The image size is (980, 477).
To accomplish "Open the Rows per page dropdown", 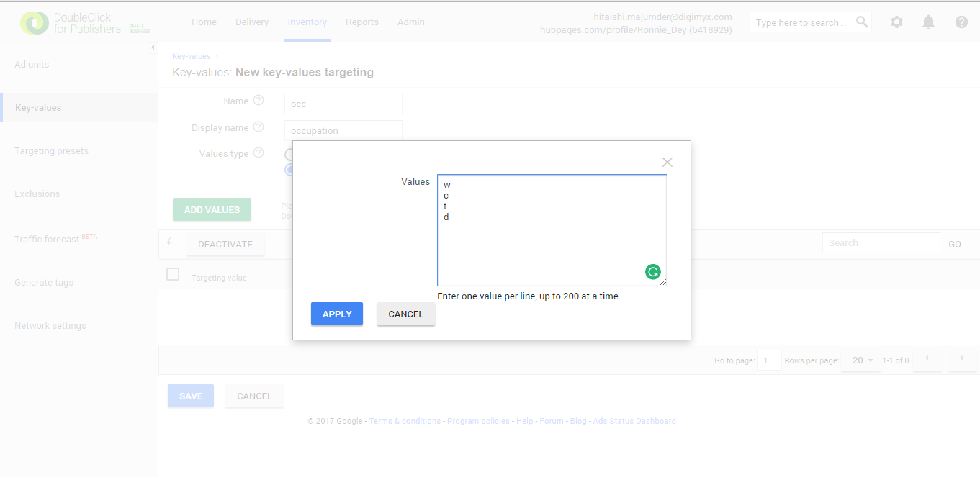I will 860,360.
